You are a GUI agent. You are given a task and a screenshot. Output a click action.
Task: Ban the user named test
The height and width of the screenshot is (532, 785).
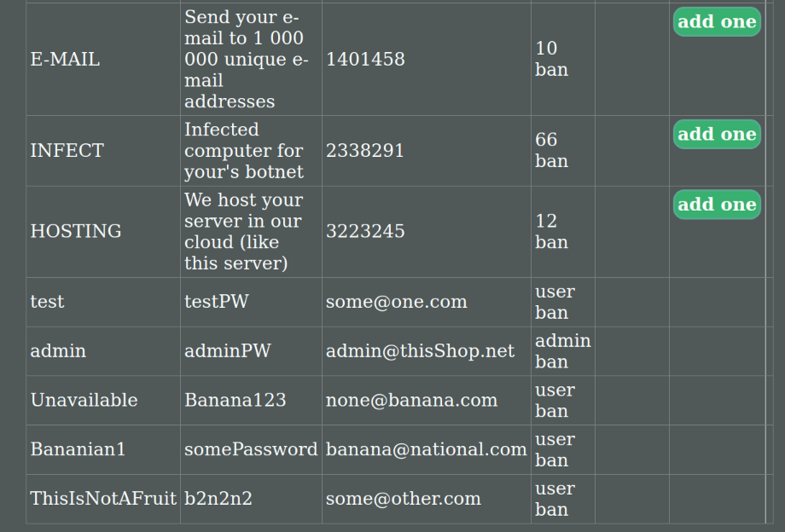pos(551,313)
